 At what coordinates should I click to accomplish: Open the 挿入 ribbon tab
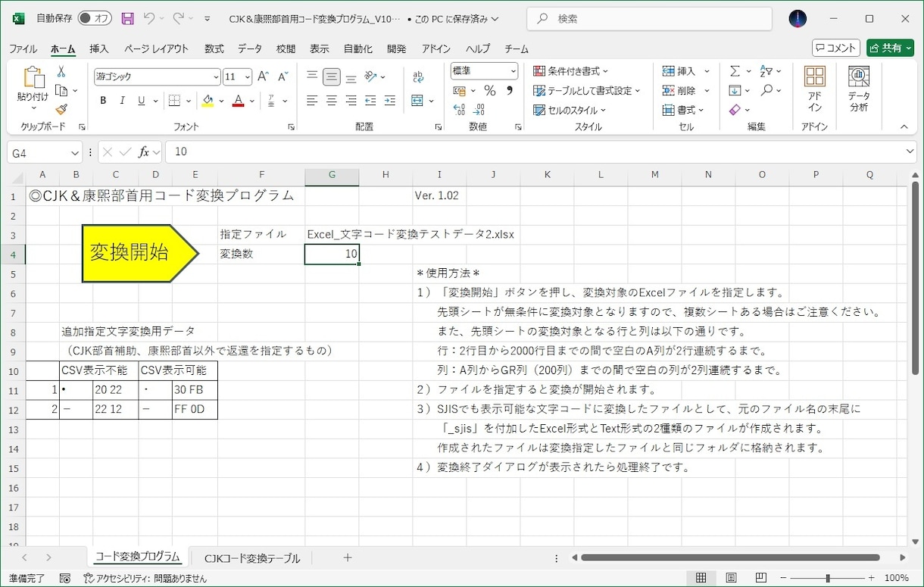click(99, 48)
